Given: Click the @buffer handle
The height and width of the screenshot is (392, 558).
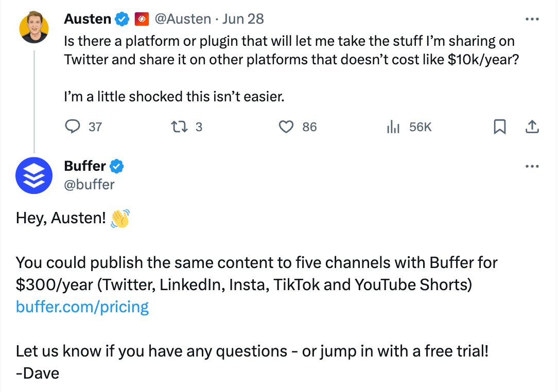Looking at the screenshot, I should pos(90,184).
